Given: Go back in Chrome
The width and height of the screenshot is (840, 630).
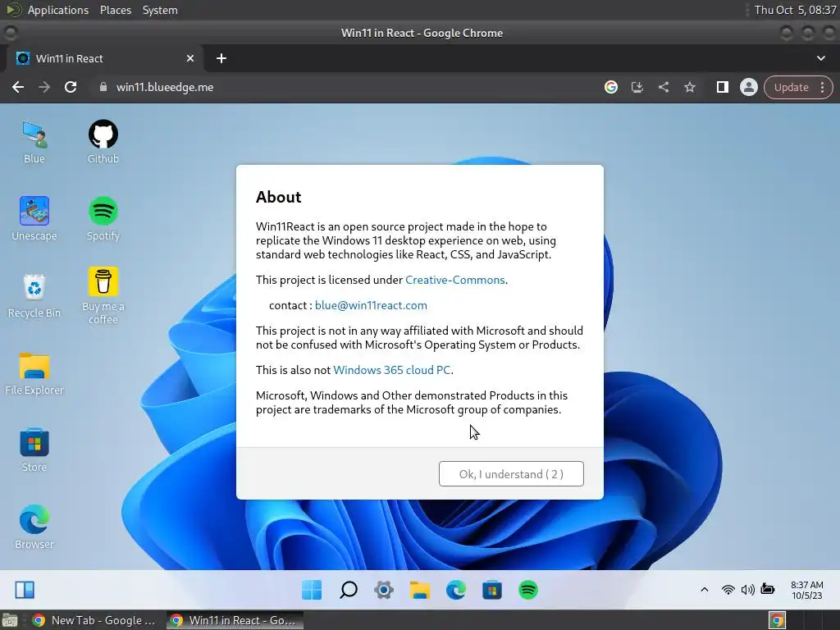Looking at the screenshot, I should (18, 87).
